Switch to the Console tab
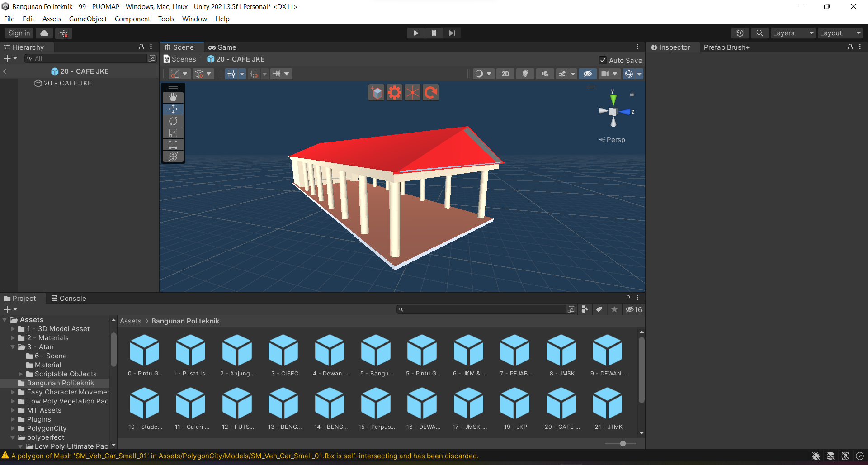Viewport: 868px width, 465px height. pos(68,299)
